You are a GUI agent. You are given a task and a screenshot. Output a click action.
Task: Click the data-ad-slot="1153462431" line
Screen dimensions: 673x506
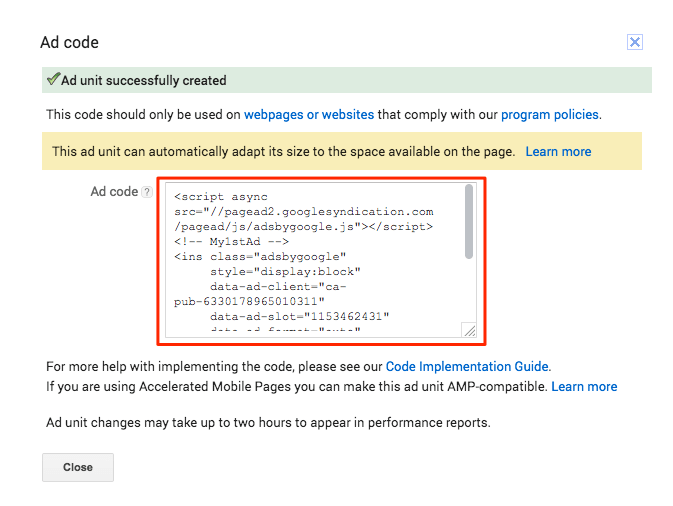click(x=300, y=316)
